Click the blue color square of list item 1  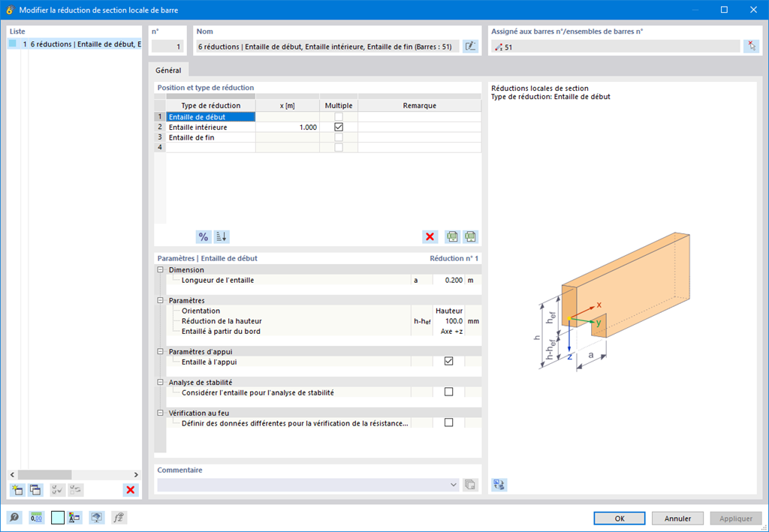pos(13,44)
